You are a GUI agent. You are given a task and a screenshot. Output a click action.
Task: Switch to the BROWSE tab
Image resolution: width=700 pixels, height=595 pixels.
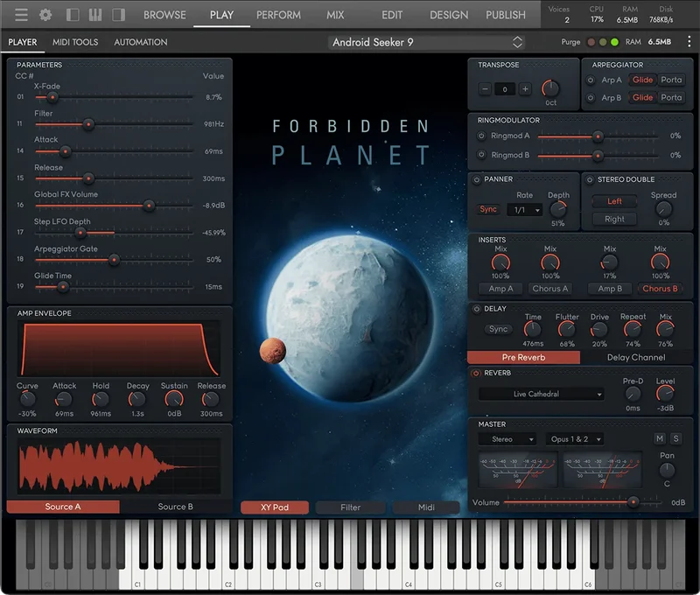click(x=164, y=15)
